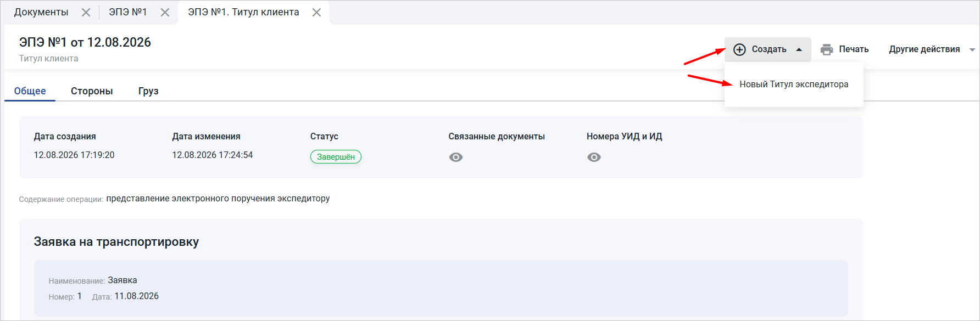This screenshot has height=321, width=980.
Task: Click the Печать button
Action: (845, 49)
